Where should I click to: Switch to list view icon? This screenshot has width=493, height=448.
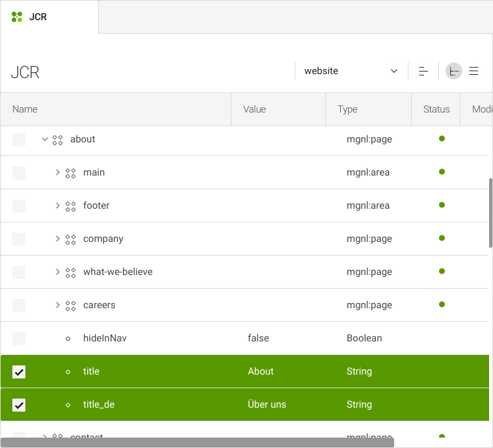[473, 71]
